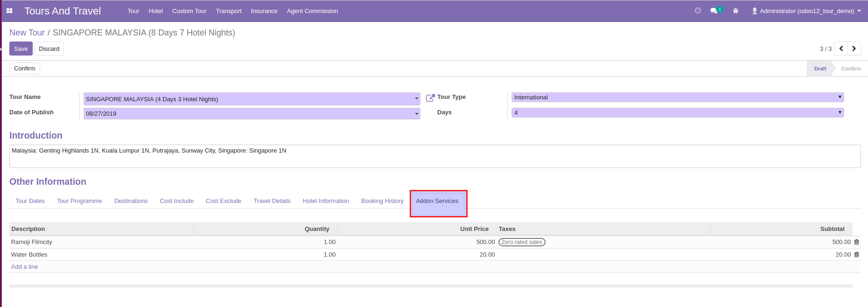Click the Save button
The width and height of the screenshot is (868, 307).
coord(21,49)
